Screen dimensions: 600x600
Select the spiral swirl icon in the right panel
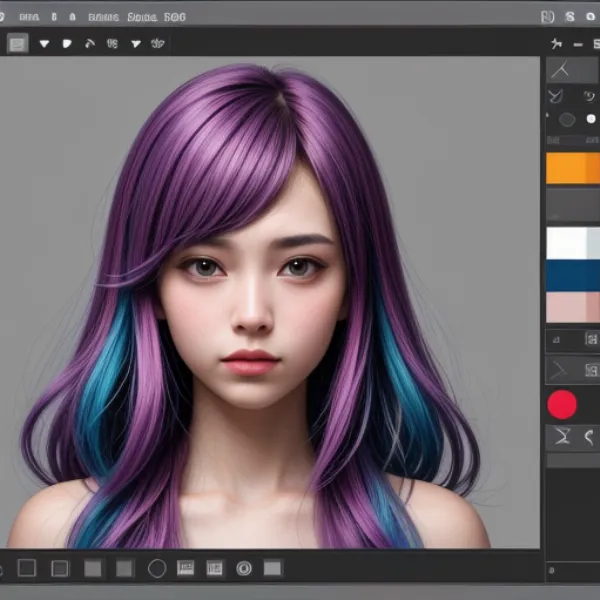tap(589, 96)
